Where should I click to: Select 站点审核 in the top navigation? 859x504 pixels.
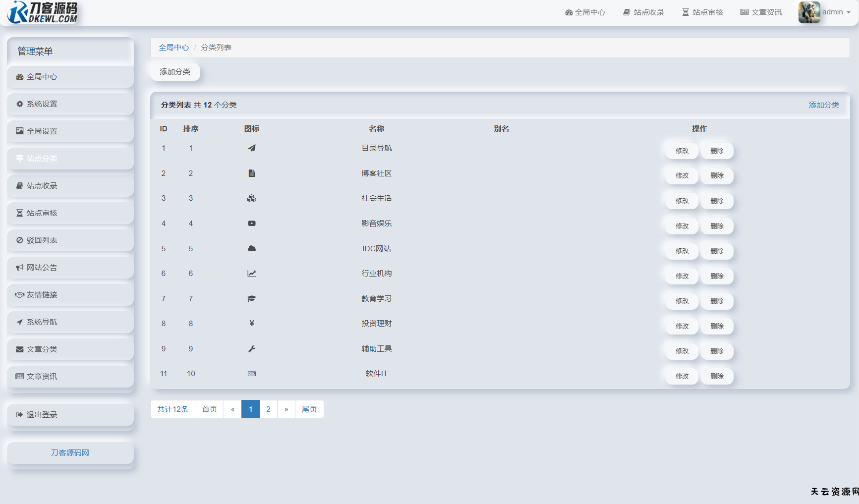[702, 12]
